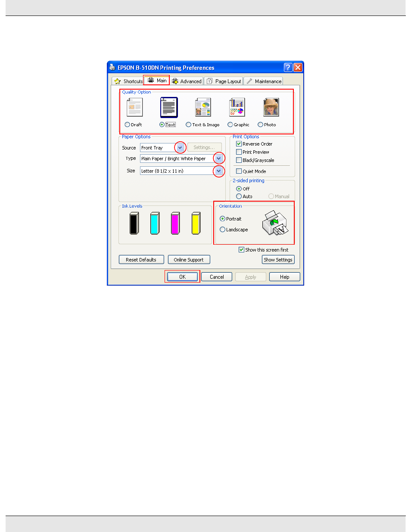Click the Shortcuts tab star icon
The width and height of the screenshot is (411, 532).
(x=118, y=81)
